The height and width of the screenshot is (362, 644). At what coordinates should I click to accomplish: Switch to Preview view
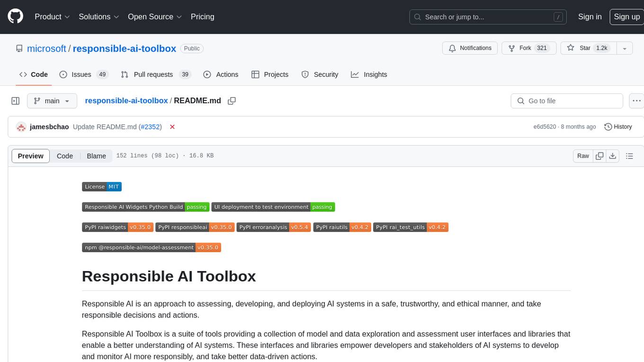[x=31, y=156]
